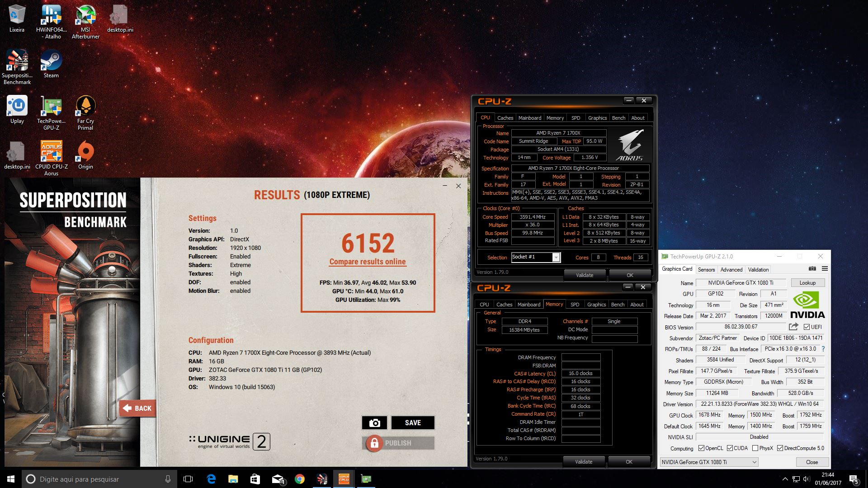Toggle the OpenCL checkbox in GPU-Z
Screen dimensions: 868x488
(x=701, y=448)
